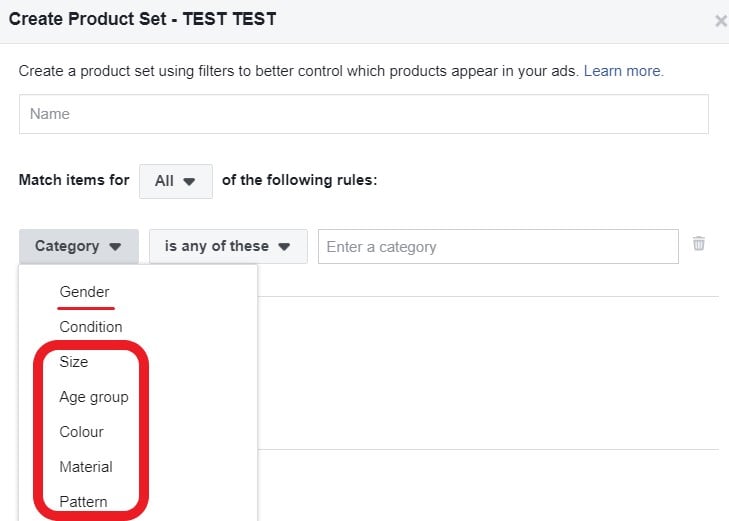Screen dimensions: 729x521
Task: Click the 'Enter a category' text box
Action: click(x=498, y=247)
